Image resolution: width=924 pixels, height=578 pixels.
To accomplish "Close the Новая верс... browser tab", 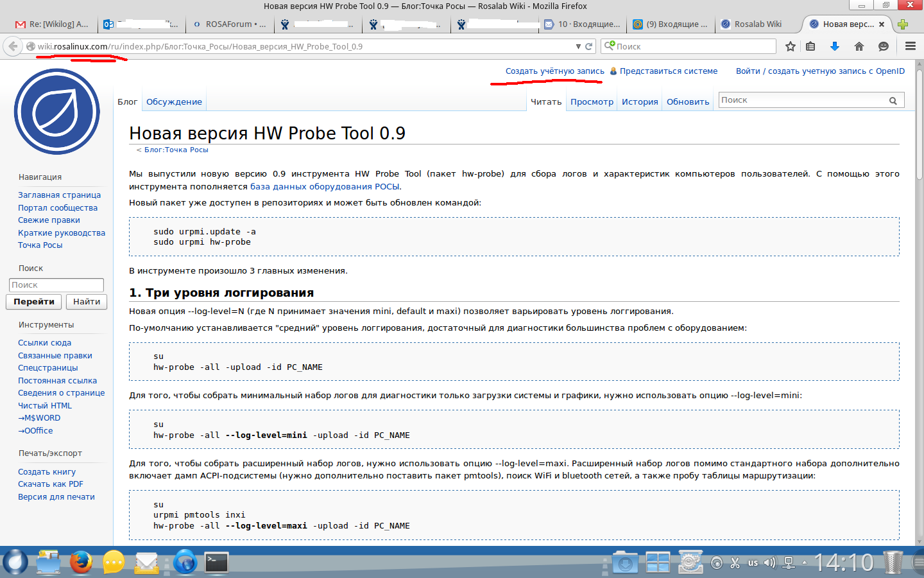I will 882,24.
